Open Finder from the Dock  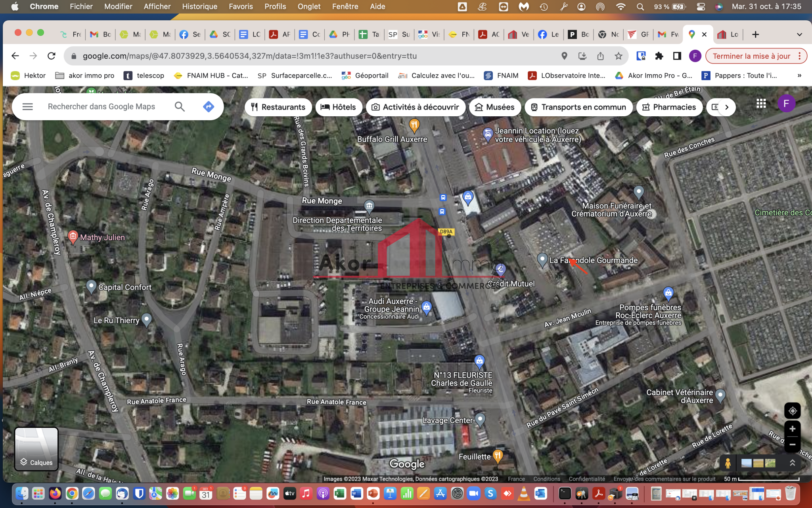click(x=22, y=494)
